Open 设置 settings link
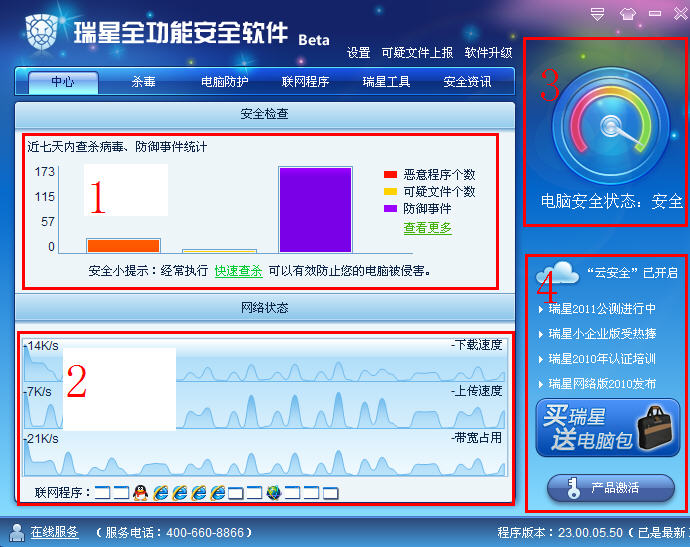690x547 pixels. [359, 53]
